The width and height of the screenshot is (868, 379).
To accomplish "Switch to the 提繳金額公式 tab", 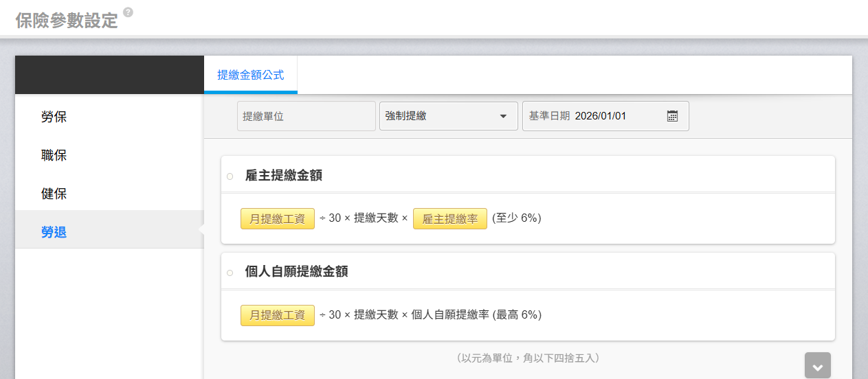I will (x=250, y=75).
